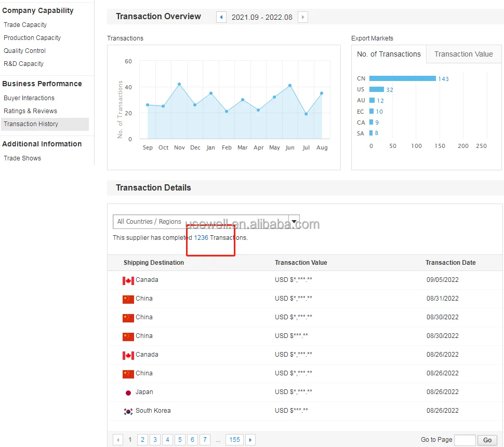504x447 pixels.
Task: Click the South Korea flag icon
Action: tap(128, 411)
